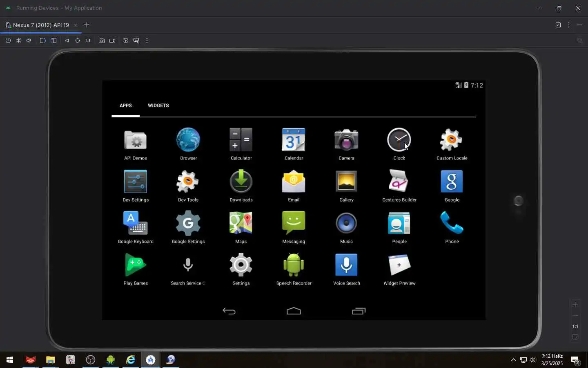The image size is (588, 368).
Task: Open Google Keyboard app
Action: point(136,228)
